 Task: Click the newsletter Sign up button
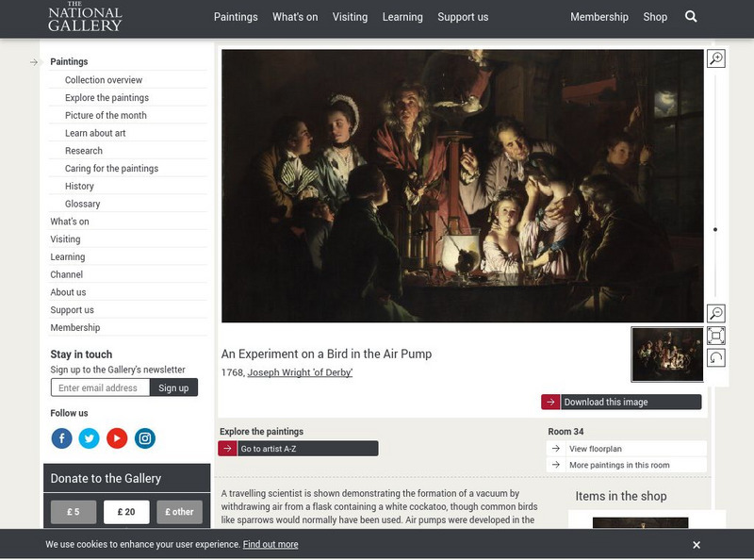[173, 387]
